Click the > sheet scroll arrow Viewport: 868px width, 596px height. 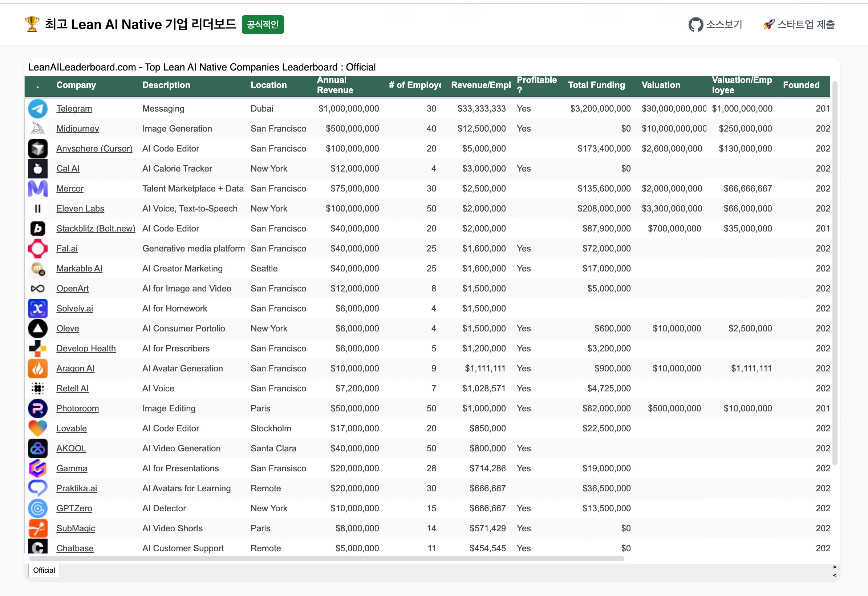coord(834,567)
